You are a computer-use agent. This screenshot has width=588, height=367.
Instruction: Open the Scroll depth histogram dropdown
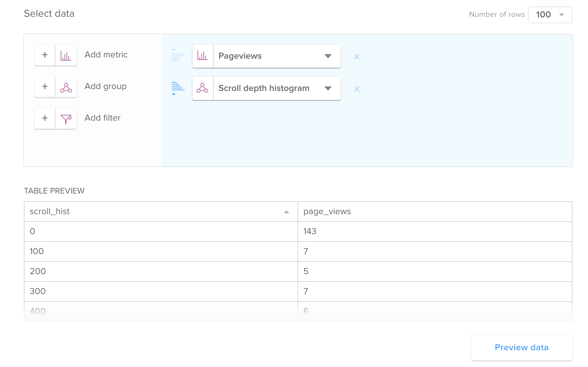277,88
